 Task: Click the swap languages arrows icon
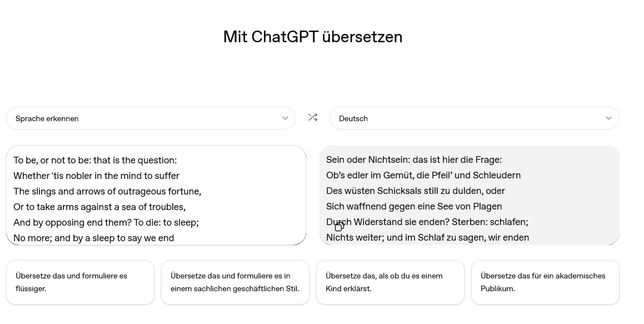point(313,118)
